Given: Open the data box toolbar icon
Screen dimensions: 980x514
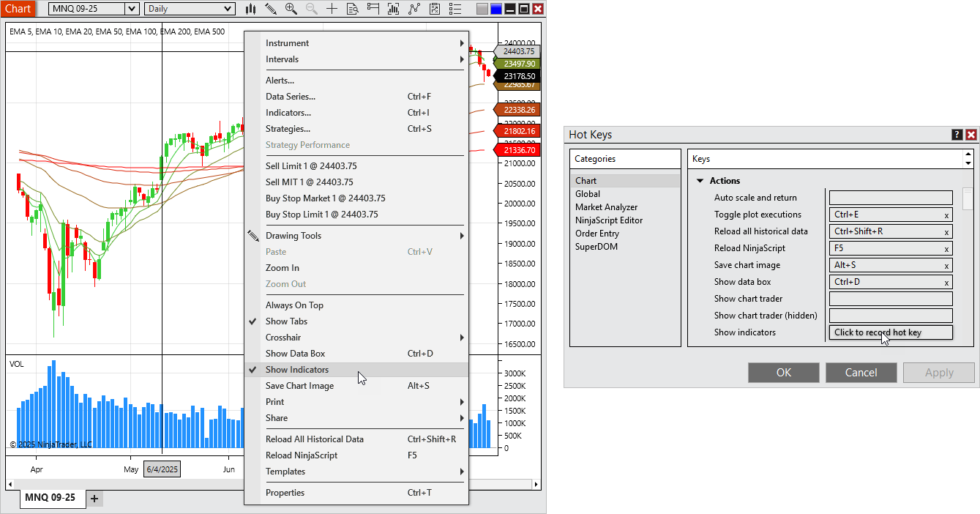Looking at the screenshot, I should point(353,9).
